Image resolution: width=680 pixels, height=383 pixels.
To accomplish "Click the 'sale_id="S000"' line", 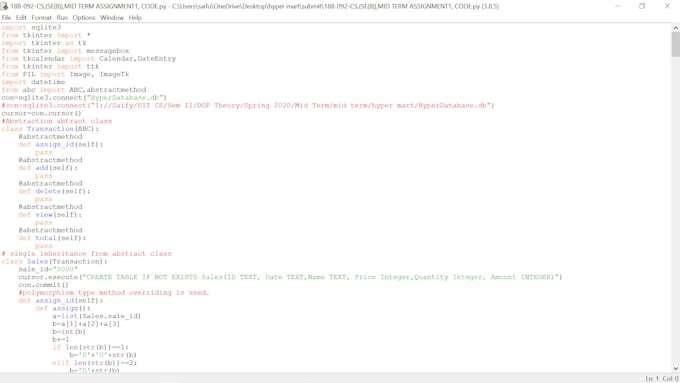I will [48, 269].
